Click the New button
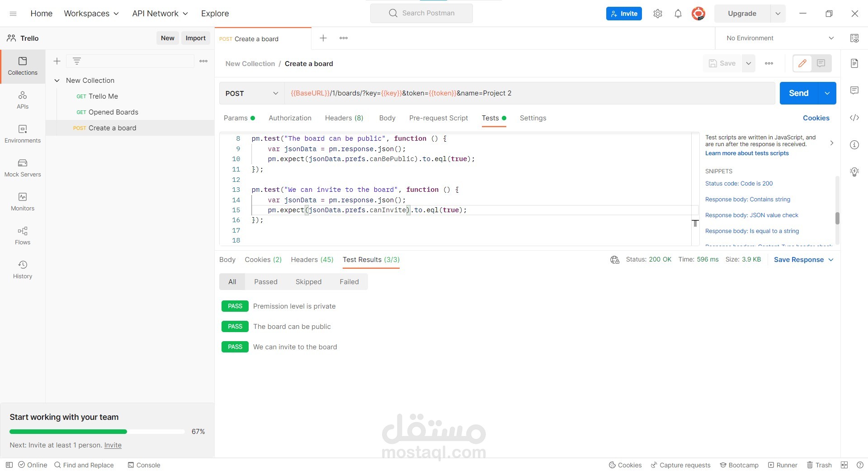Image resolution: width=868 pixels, height=471 pixels. click(x=168, y=38)
